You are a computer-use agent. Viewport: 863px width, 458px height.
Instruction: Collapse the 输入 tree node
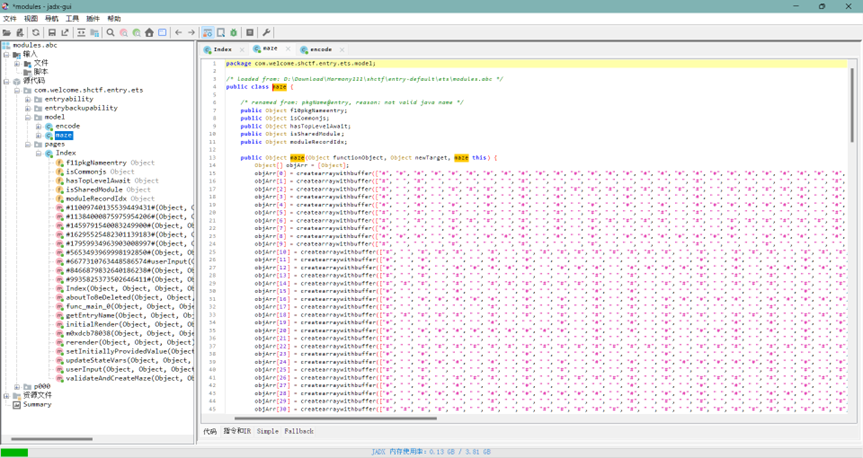tap(6, 54)
